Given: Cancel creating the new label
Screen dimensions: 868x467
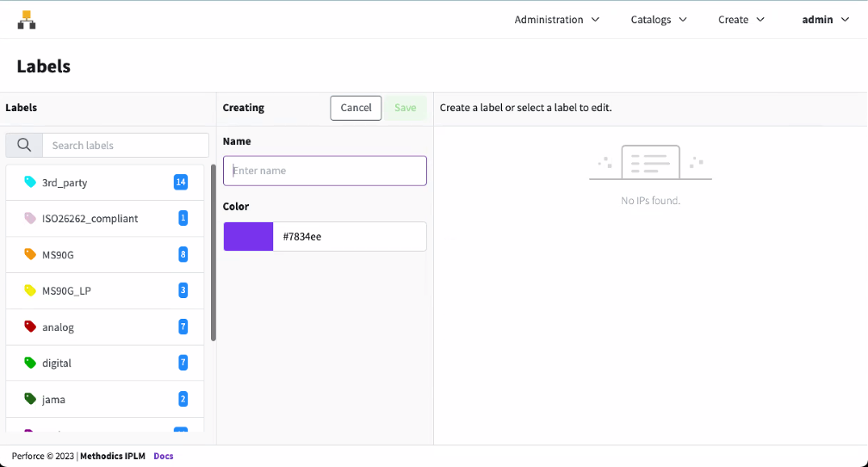Looking at the screenshot, I should [x=356, y=108].
